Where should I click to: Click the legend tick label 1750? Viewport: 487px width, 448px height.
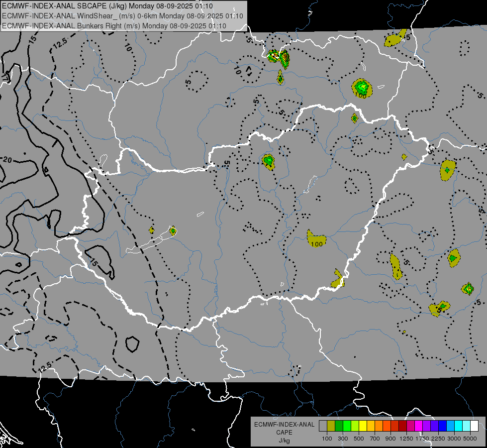coord(422,439)
